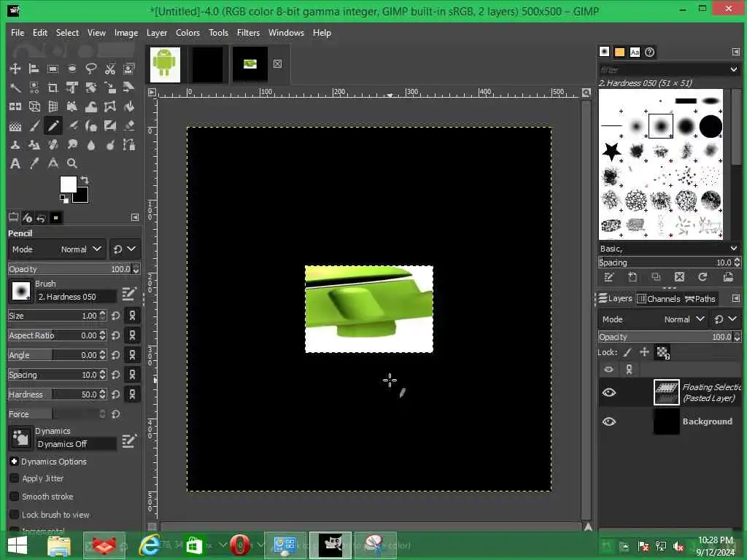This screenshot has height=560, width=747.
Task: Close the current image tab
Action: coord(277,64)
